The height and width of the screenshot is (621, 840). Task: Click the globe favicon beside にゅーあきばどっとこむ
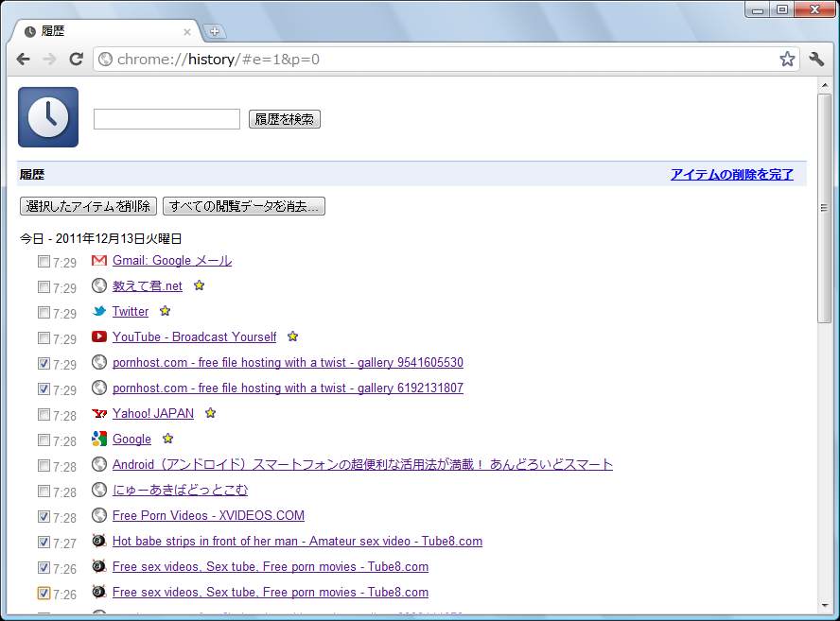pyautogui.click(x=99, y=490)
